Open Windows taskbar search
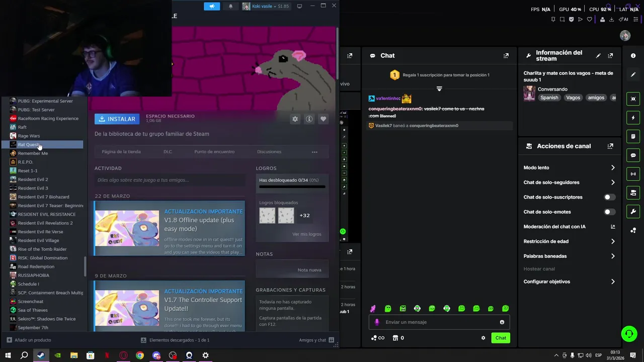The width and height of the screenshot is (644, 362). click(x=24, y=355)
